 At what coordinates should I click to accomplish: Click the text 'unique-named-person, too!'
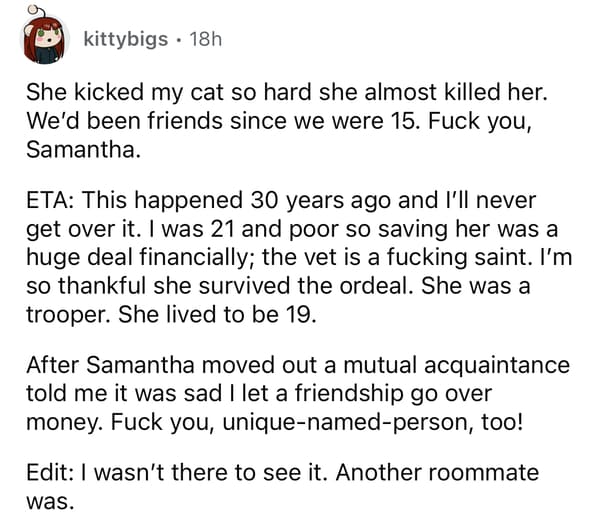(x=372, y=423)
